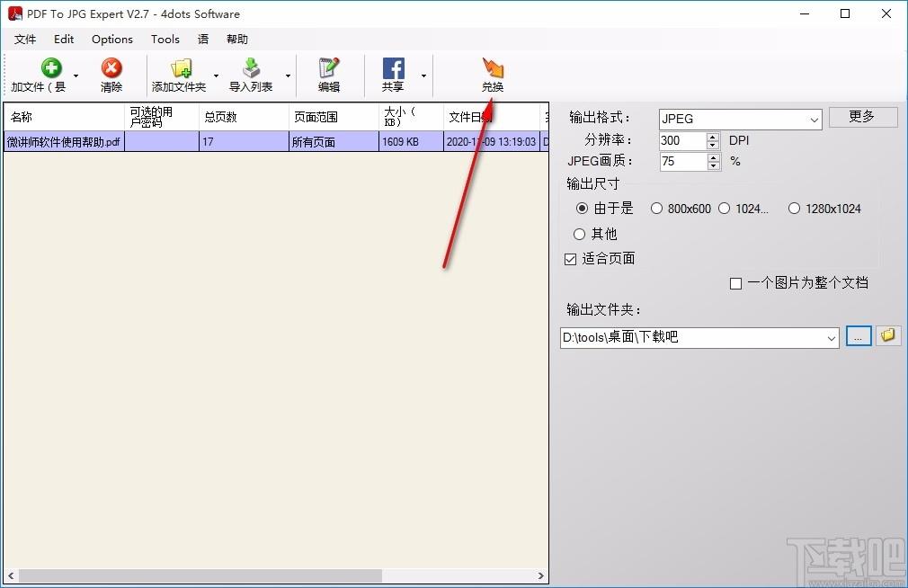Decrease the 分辨率 DPI value
The height and width of the screenshot is (588, 908).
tap(714, 144)
